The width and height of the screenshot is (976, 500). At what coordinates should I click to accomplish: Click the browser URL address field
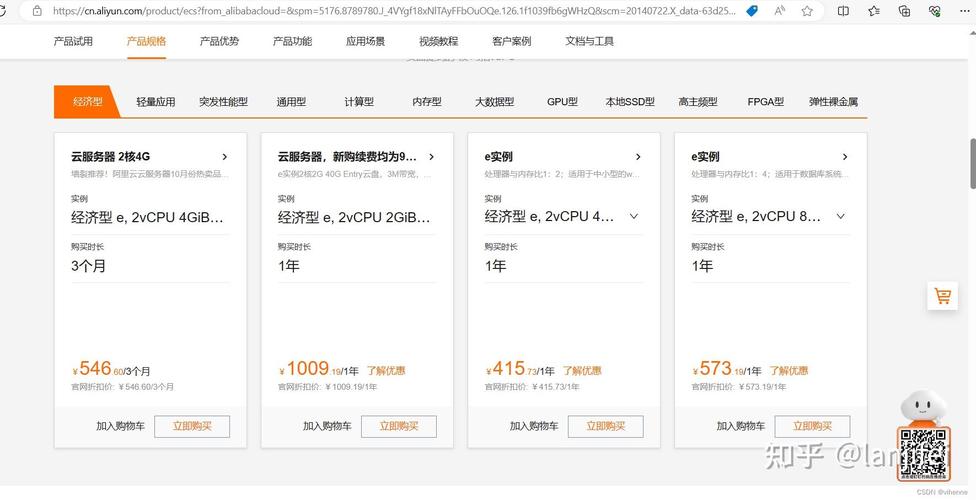click(394, 11)
